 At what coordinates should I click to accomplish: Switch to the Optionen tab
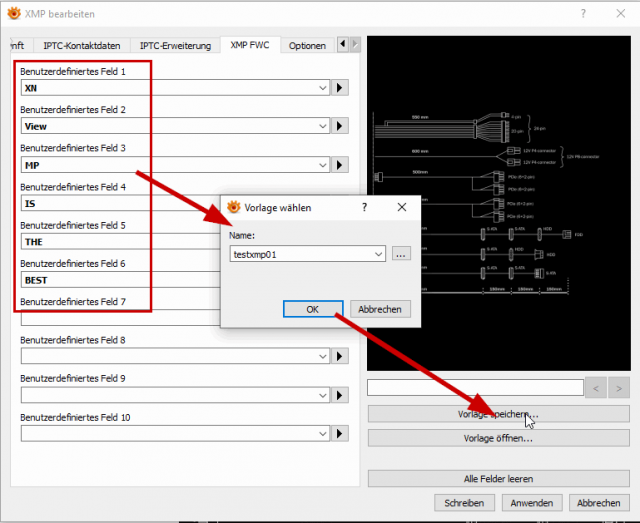point(307,45)
